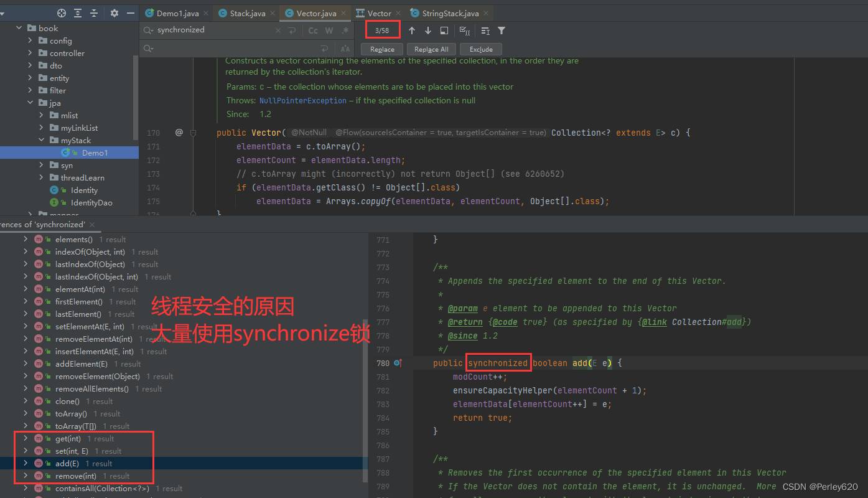Select firstElement() result row
Image resolution: width=868 pixels, height=498 pixels.
point(184,301)
